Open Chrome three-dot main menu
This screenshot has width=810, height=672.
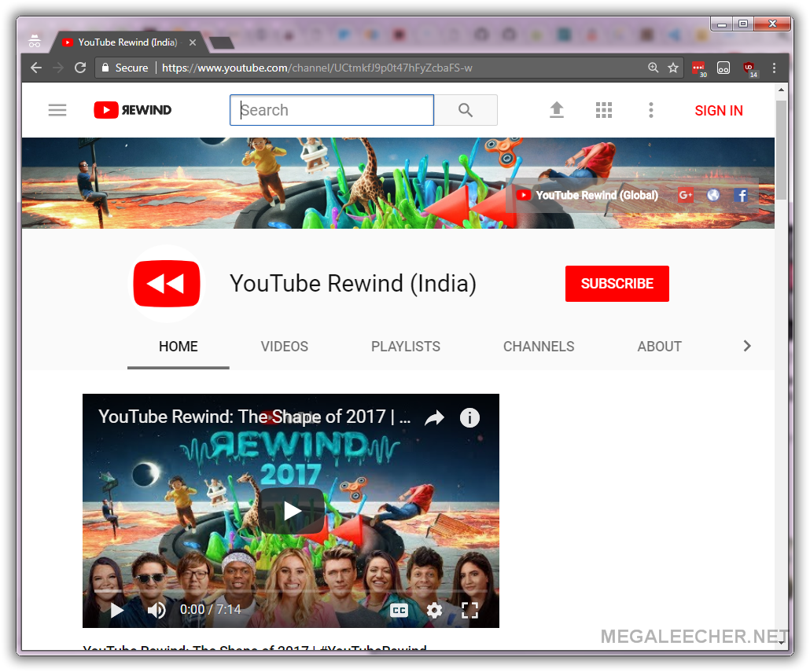pos(774,68)
